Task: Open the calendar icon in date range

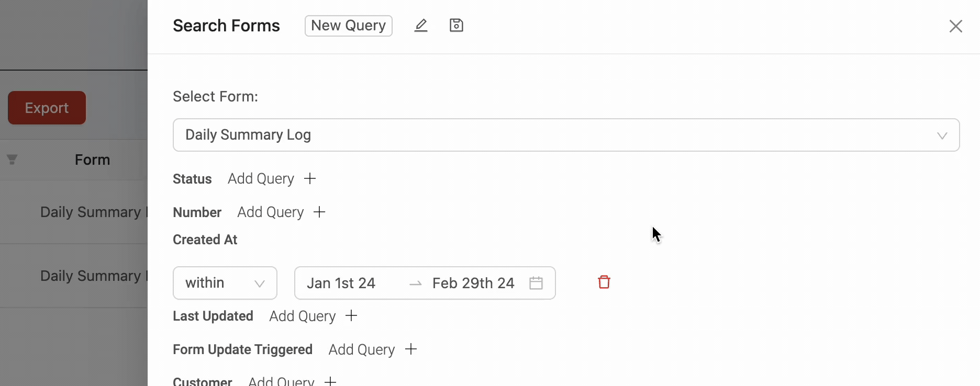Action: tap(536, 283)
